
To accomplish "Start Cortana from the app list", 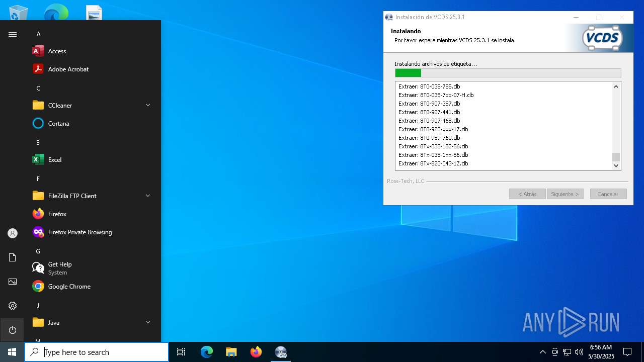I will point(93,123).
